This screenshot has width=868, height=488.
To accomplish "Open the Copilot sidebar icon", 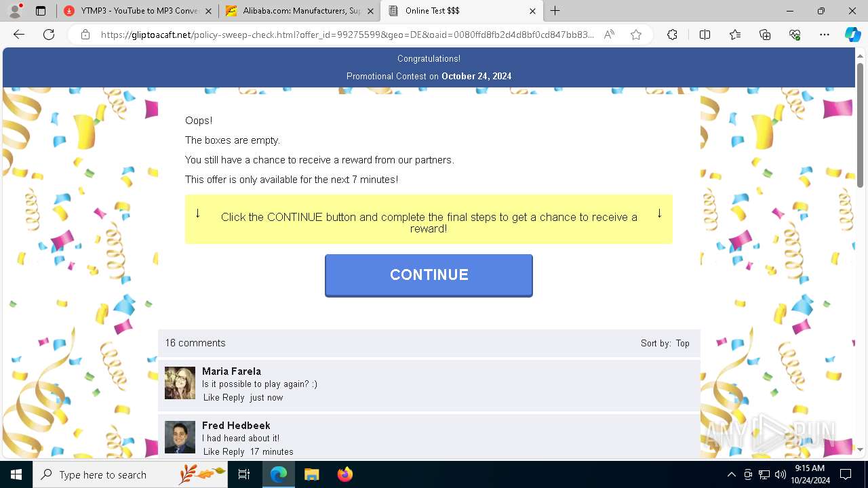I will 852,35.
